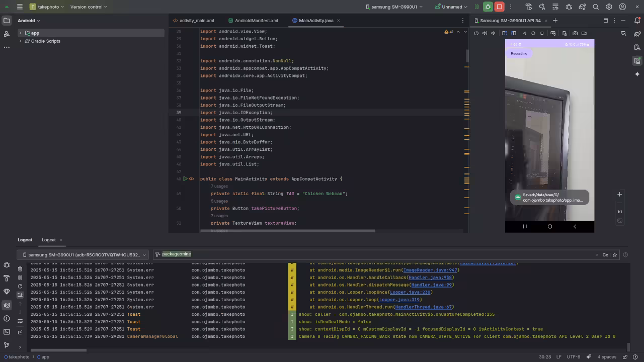Rotate device right icon
The height and width of the screenshot is (362, 644).
514,33
